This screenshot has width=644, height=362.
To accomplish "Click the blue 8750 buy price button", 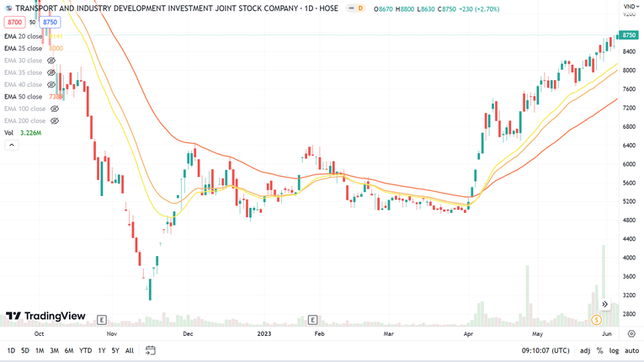I will [50, 23].
